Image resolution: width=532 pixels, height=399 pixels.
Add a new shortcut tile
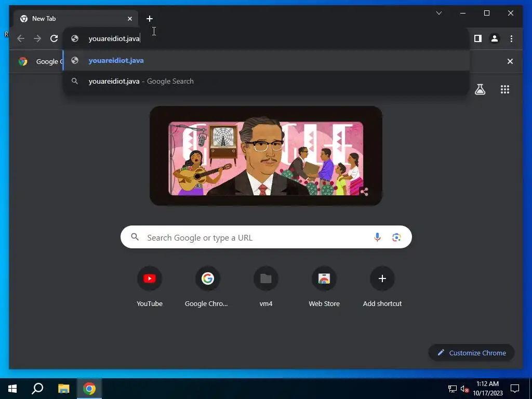click(x=382, y=287)
